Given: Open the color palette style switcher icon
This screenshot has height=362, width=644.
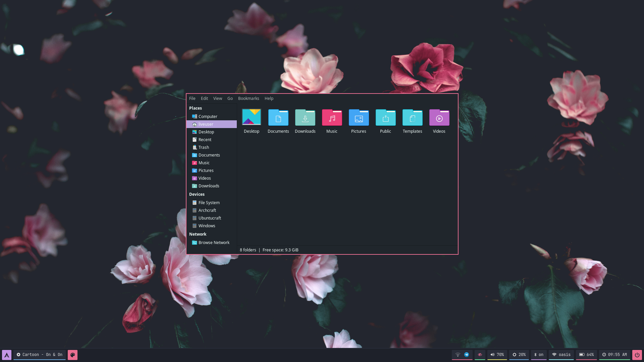Looking at the screenshot, I should 72,355.
